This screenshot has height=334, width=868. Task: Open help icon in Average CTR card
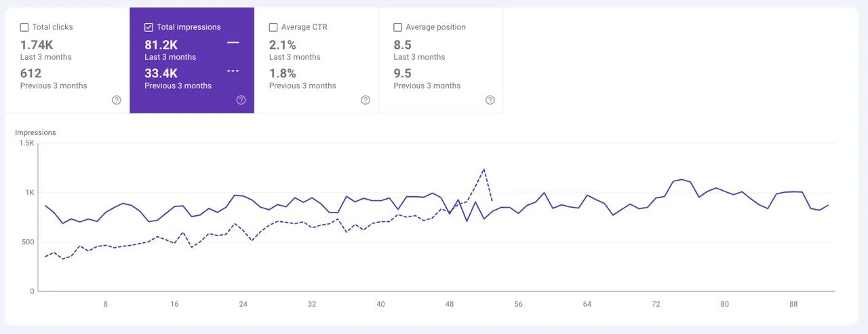pyautogui.click(x=366, y=100)
